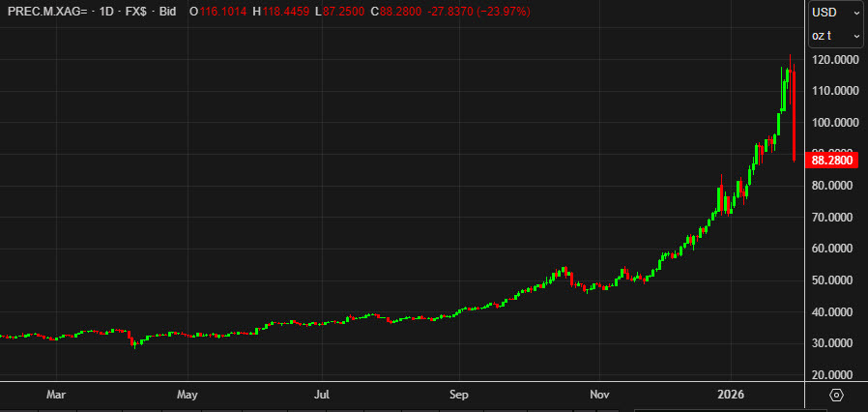868x412 pixels.
Task: Click the Jul label on time axis
Action: point(323,395)
